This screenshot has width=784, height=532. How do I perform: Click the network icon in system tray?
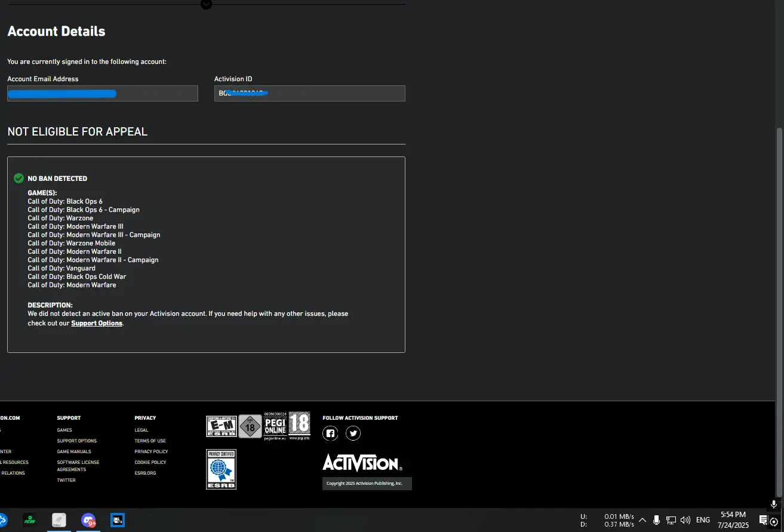[x=671, y=520]
